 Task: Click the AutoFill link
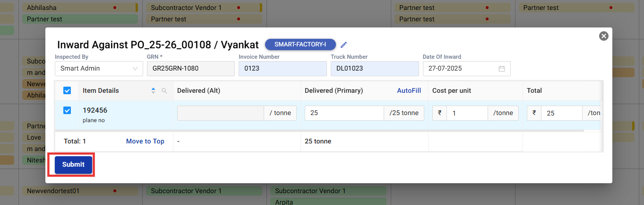[409, 90]
